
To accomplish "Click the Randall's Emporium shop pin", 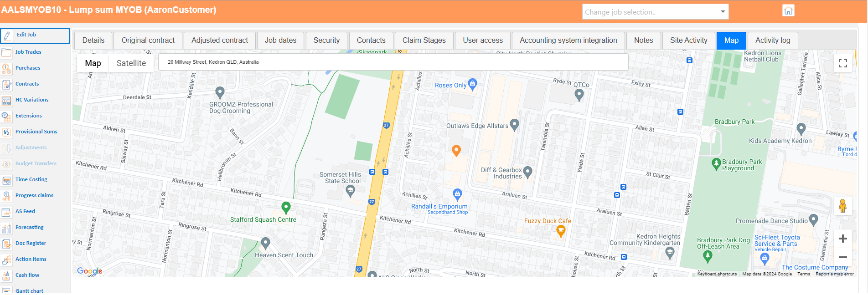I will tap(457, 194).
